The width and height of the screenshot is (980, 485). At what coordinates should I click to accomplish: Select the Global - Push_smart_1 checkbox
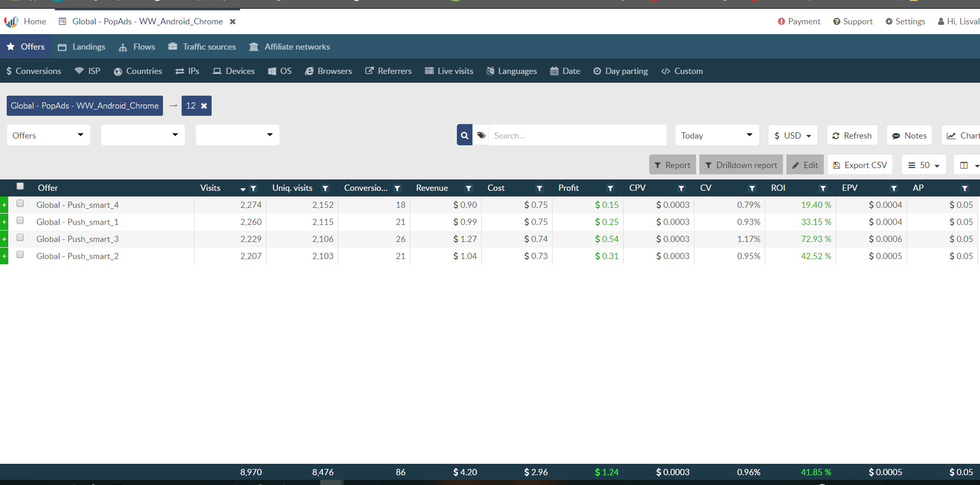[20, 220]
